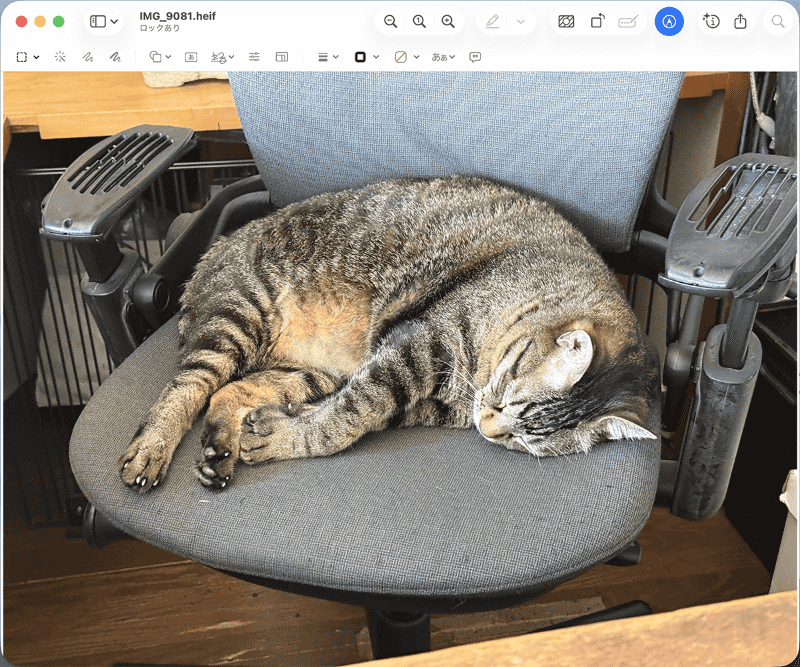Screen dimensions: 800x667
Task: Open the Share menu icon
Action: 740,19
